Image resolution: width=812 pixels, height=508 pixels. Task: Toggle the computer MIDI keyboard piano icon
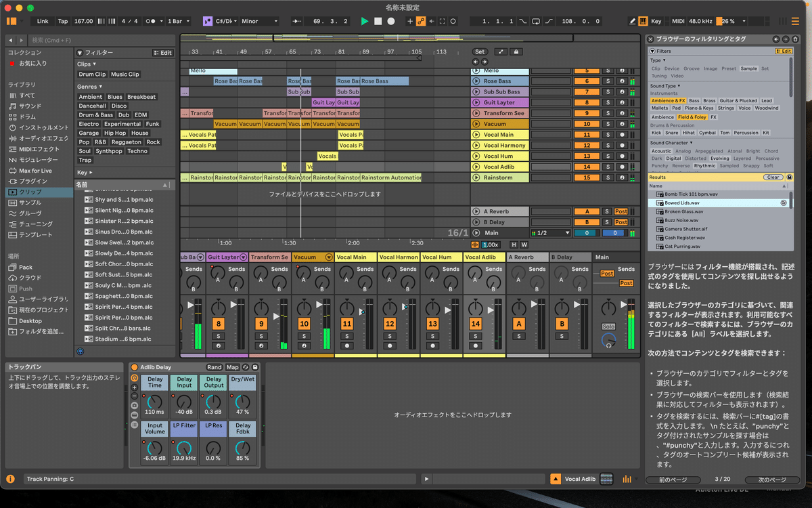643,22
